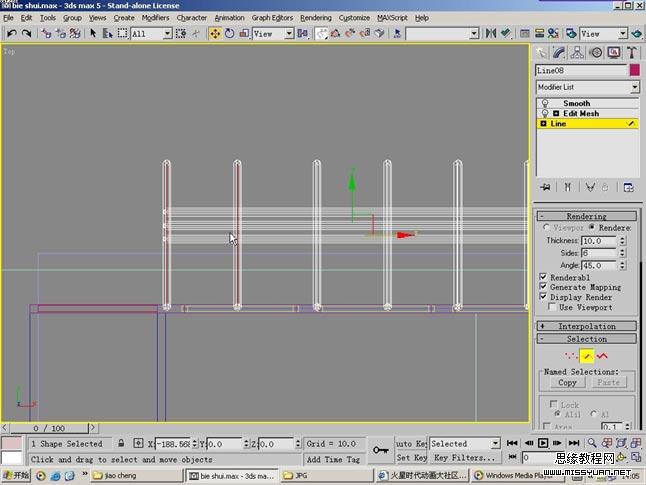This screenshot has width=646, height=485.
Task: Click the Set Key button
Action: point(411,457)
